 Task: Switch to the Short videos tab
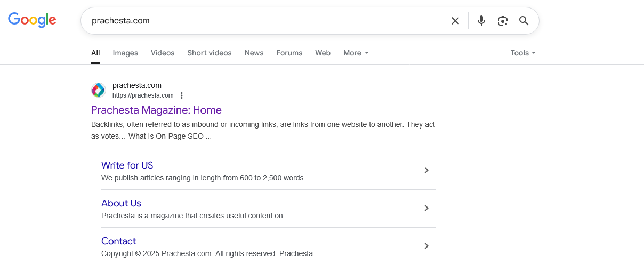click(210, 53)
